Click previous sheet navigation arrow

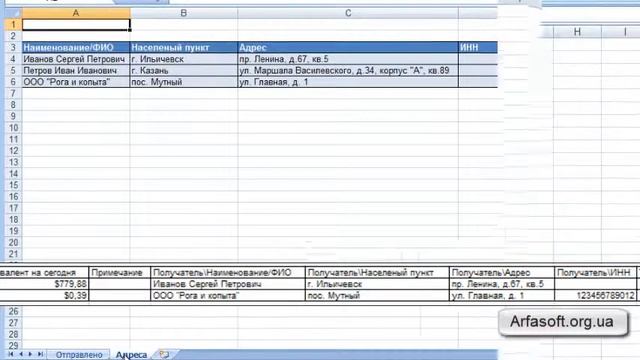click(x=21, y=354)
